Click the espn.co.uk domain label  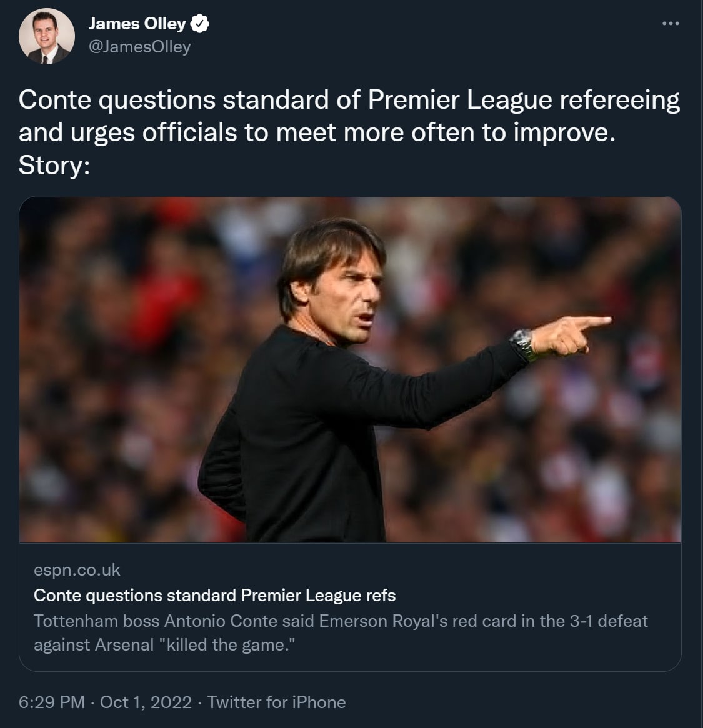[77, 570]
